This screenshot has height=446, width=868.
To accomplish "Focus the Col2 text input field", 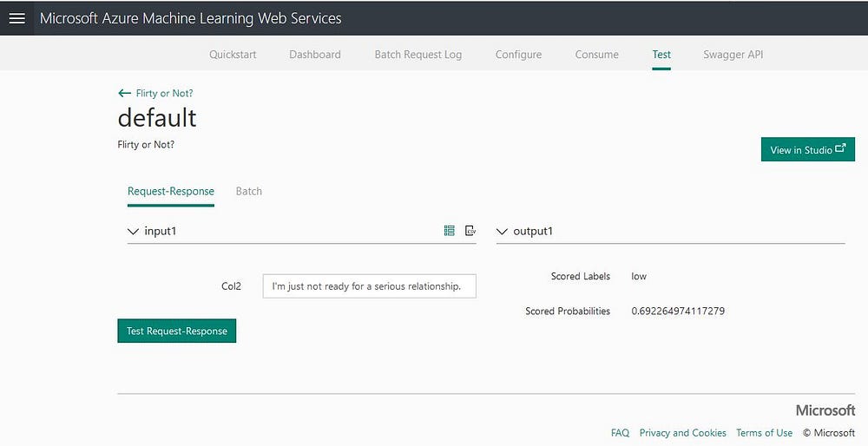I will [369, 286].
